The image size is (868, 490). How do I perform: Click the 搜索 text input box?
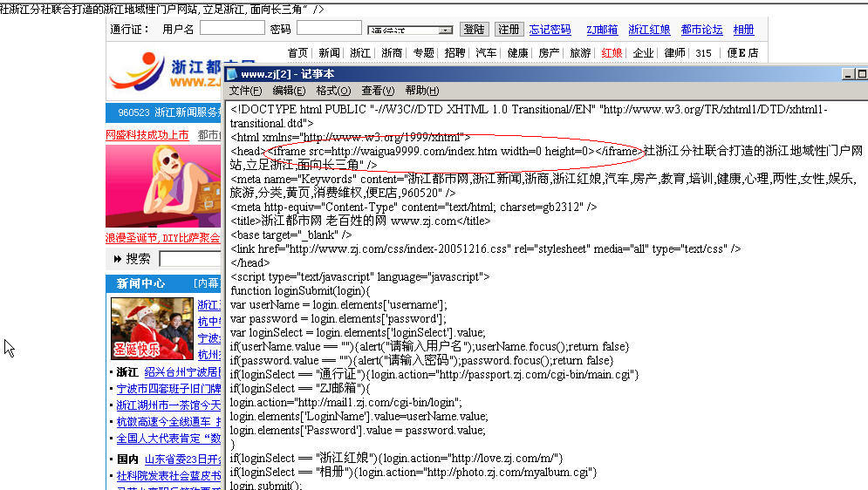190,258
